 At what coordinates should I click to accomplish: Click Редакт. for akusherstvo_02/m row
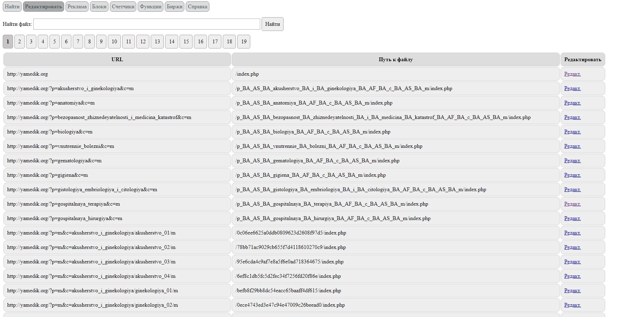pos(572,247)
